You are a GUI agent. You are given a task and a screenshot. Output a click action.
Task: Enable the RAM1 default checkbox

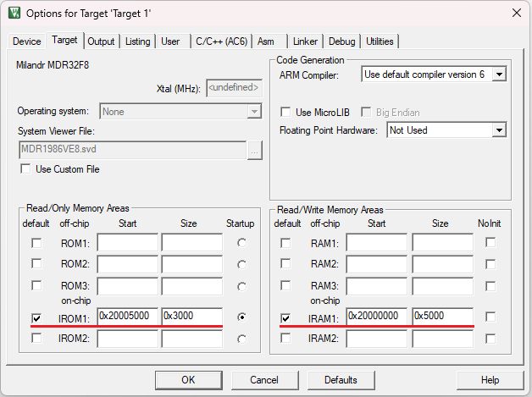285,243
